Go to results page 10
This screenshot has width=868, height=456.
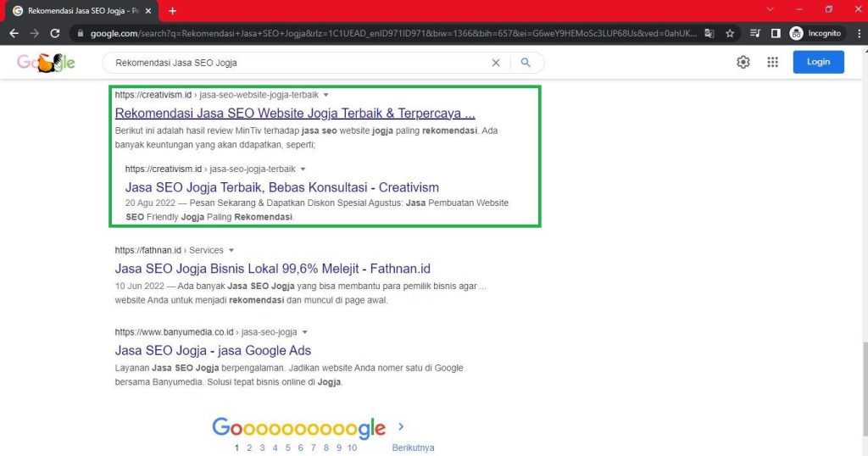[x=352, y=448]
